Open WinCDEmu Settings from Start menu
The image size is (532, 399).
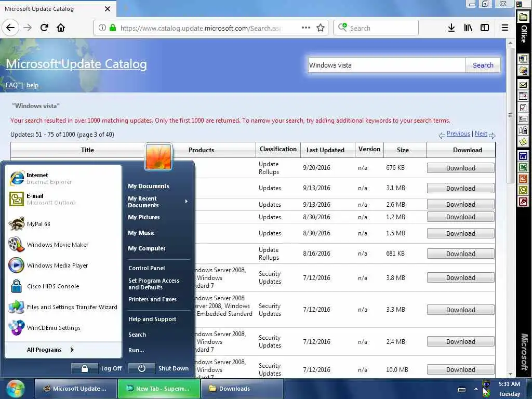click(63, 328)
